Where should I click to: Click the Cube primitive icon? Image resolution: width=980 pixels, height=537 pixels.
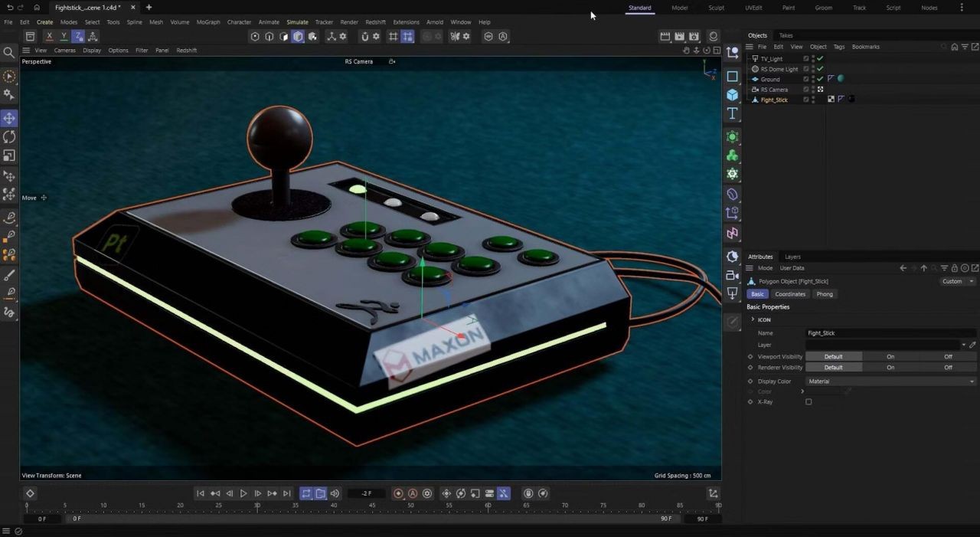733,95
